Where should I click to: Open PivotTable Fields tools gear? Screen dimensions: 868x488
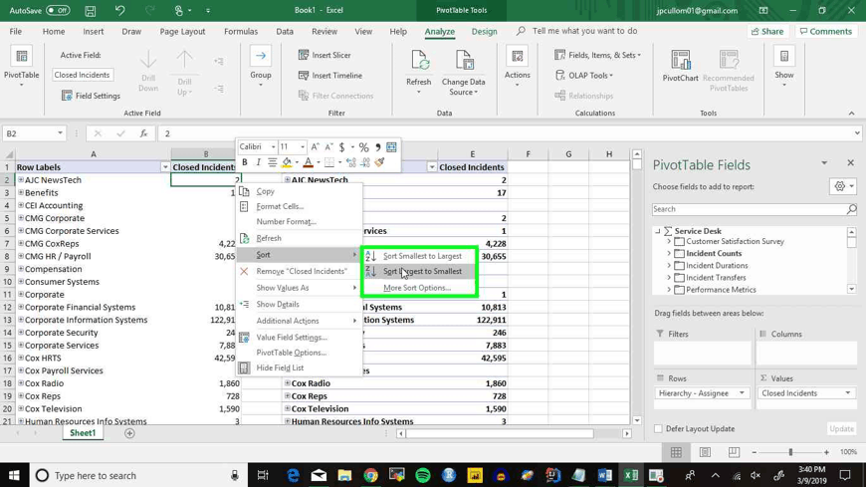click(x=843, y=186)
